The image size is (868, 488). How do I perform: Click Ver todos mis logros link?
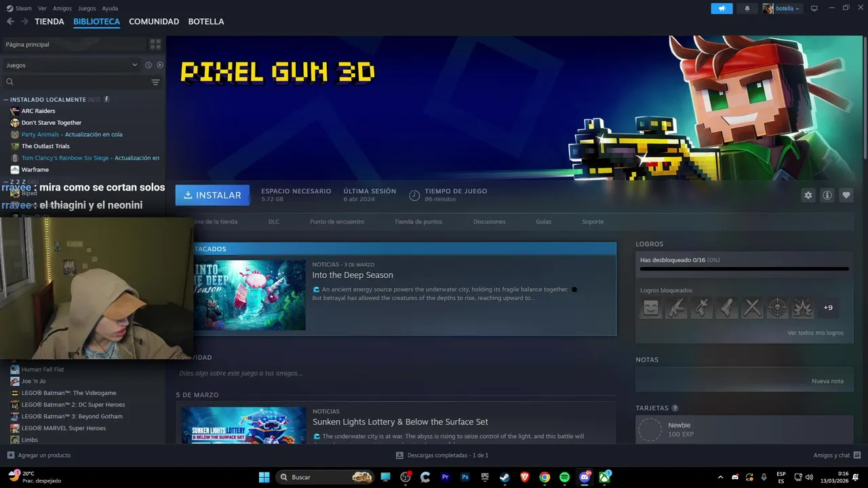point(815,333)
